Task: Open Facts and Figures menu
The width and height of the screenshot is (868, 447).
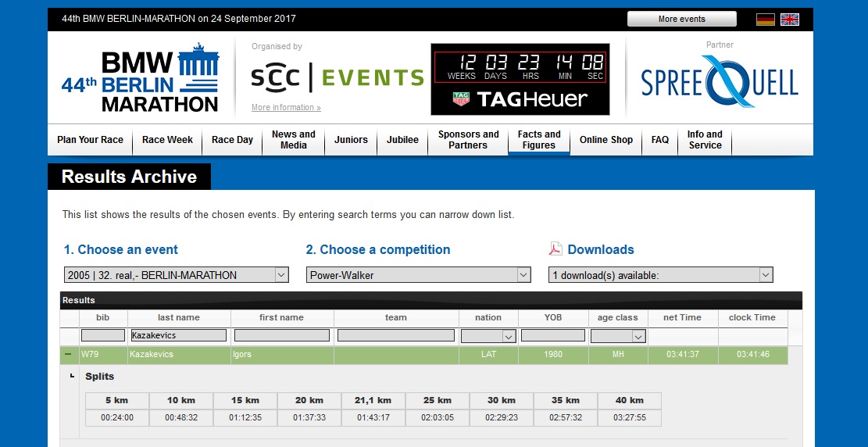Action: coord(539,140)
